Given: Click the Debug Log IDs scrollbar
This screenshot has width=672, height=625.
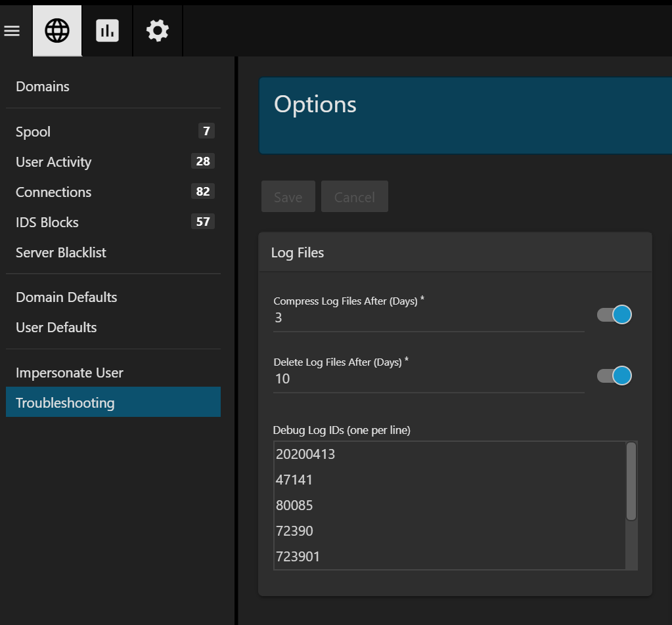Looking at the screenshot, I should [x=631, y=481].
